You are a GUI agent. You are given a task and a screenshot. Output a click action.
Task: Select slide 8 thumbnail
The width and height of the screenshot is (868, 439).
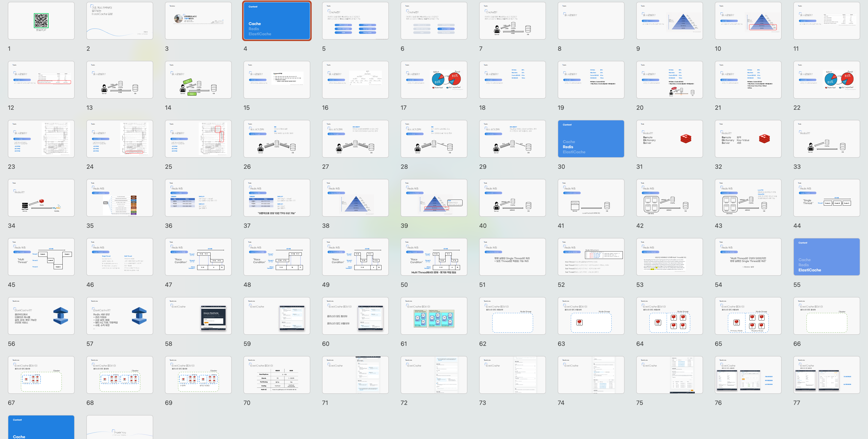click(591, 21)
